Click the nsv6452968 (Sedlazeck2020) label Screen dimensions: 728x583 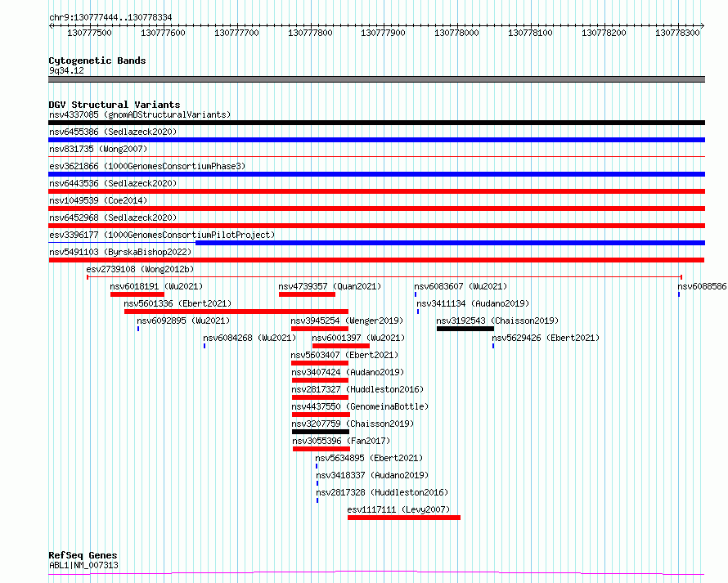[x=113, y=218]
